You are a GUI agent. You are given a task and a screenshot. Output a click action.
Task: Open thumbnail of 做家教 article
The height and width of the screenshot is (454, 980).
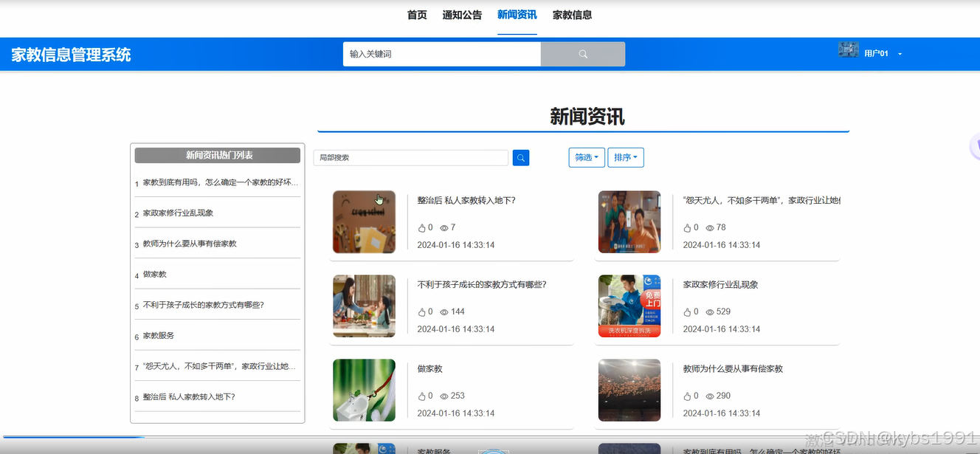(364, 391)
